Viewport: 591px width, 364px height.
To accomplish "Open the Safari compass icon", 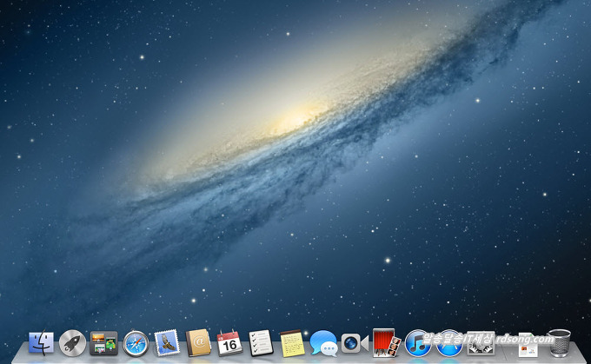I will 136,343.
